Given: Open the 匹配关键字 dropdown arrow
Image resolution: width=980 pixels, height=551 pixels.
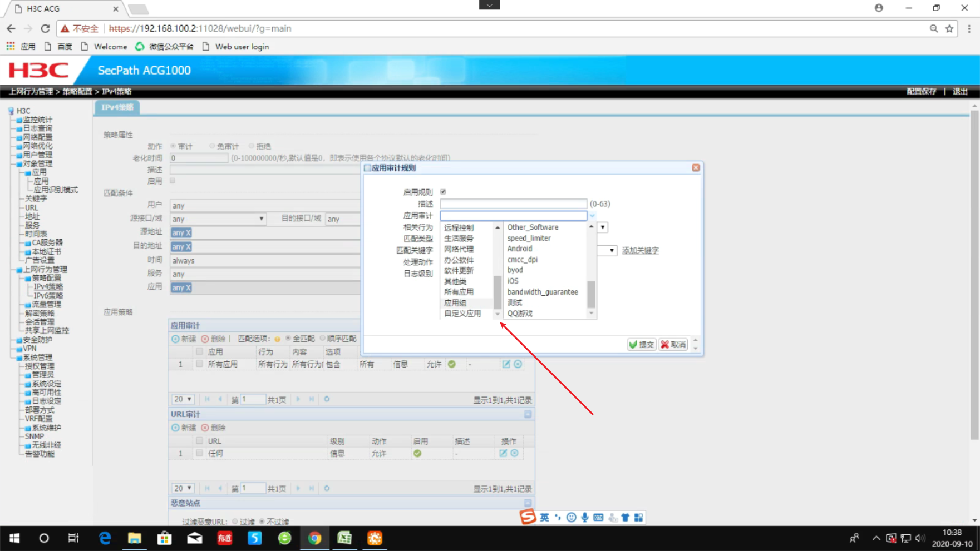Looking at the screenshot, I should [612, 251].
